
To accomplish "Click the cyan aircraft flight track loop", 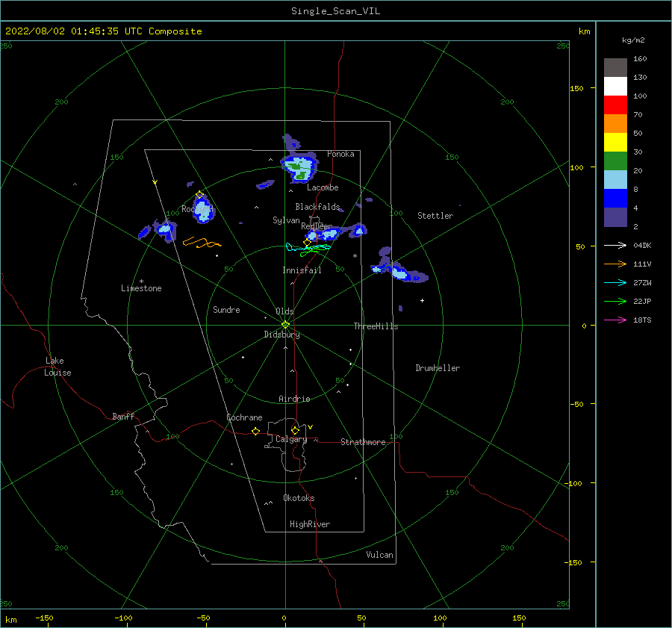I will pos(308,248).
